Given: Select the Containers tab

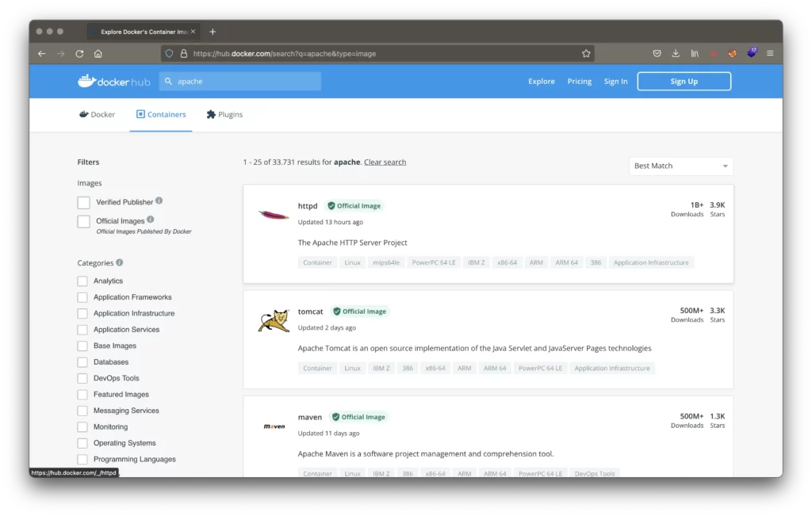Looking at the screenshot, I should 161,114.
